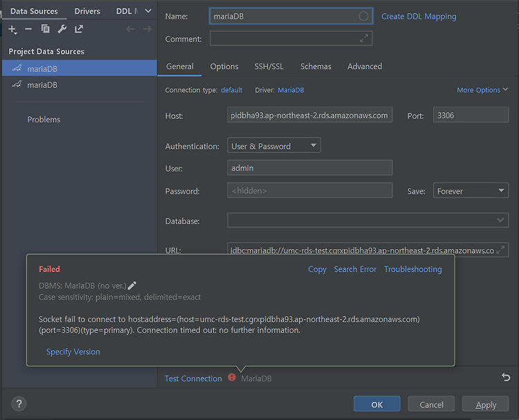519x420 pixels.
Task: Select the highlighted mariaDB data source
Action: click(x=80, y=69)
